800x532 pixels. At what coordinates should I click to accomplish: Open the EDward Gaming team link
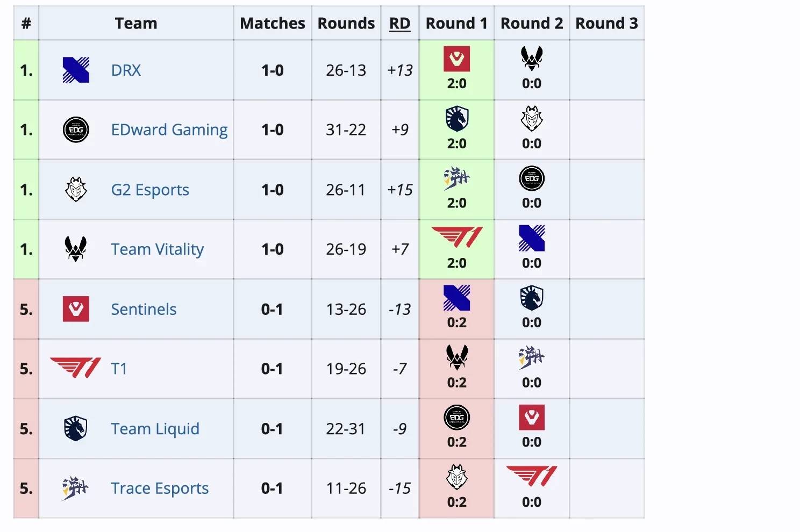(169, 130)
